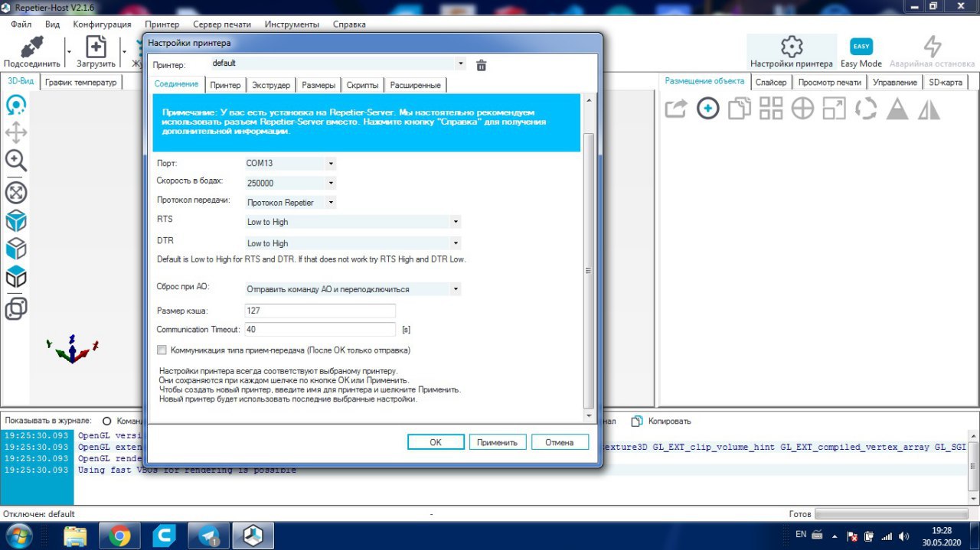980x550 pixels.
Task: Switch to the Скрипты tab
Action: coord(362,85)
